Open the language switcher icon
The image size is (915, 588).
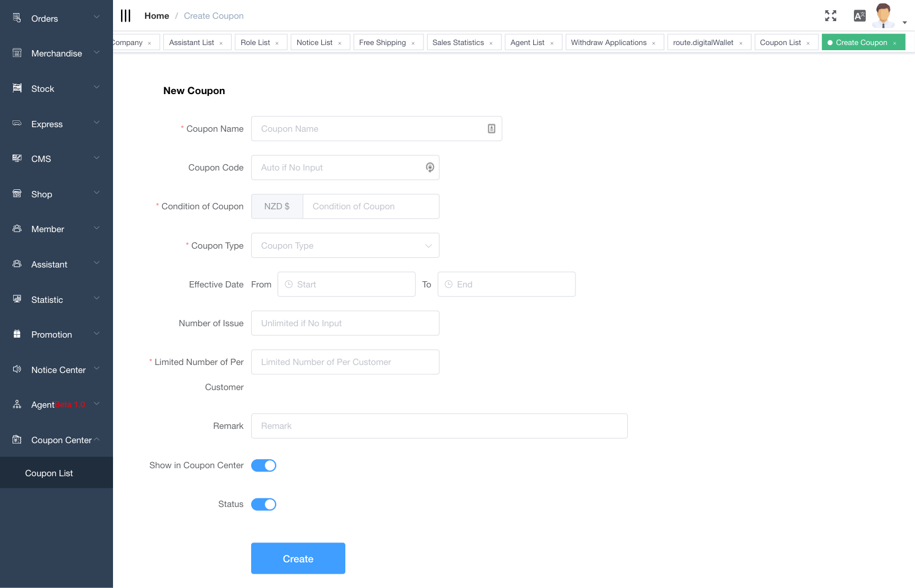tap(859, 16)
